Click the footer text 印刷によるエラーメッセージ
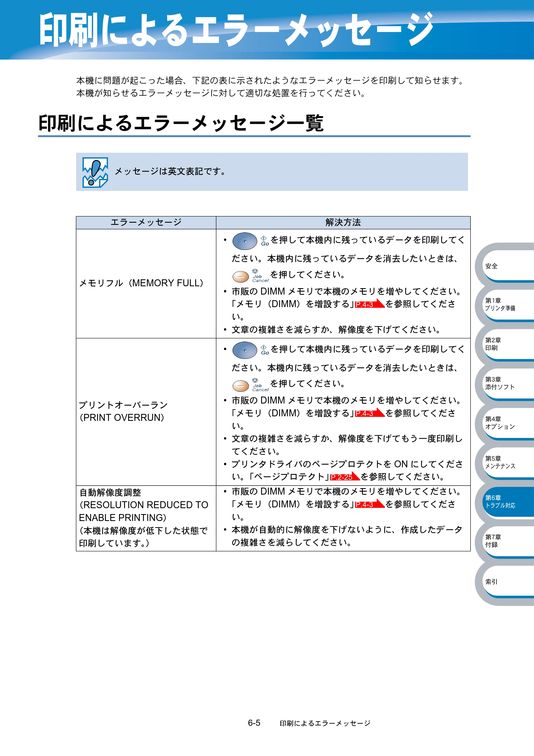Viewport: 534px width, 756px height. tap(325, 723)
